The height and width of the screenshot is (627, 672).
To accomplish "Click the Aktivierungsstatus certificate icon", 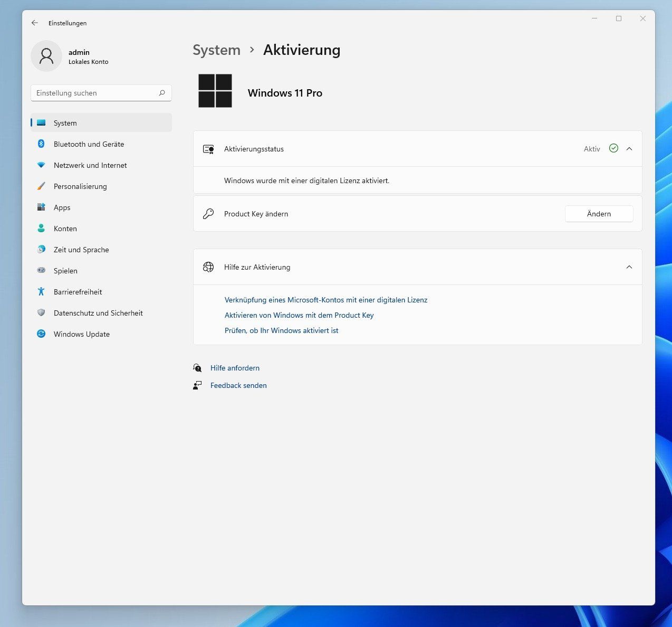I will click(x=208, y=149).
